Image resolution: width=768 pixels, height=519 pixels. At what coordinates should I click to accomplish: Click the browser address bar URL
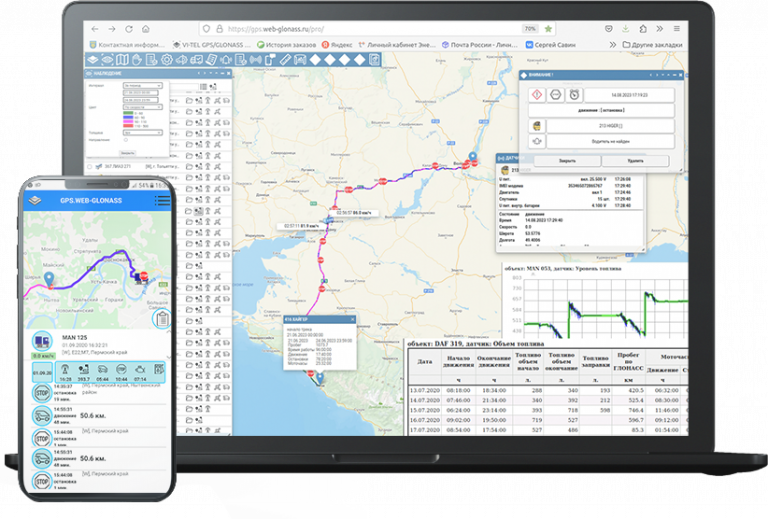[x=276, y=29]
